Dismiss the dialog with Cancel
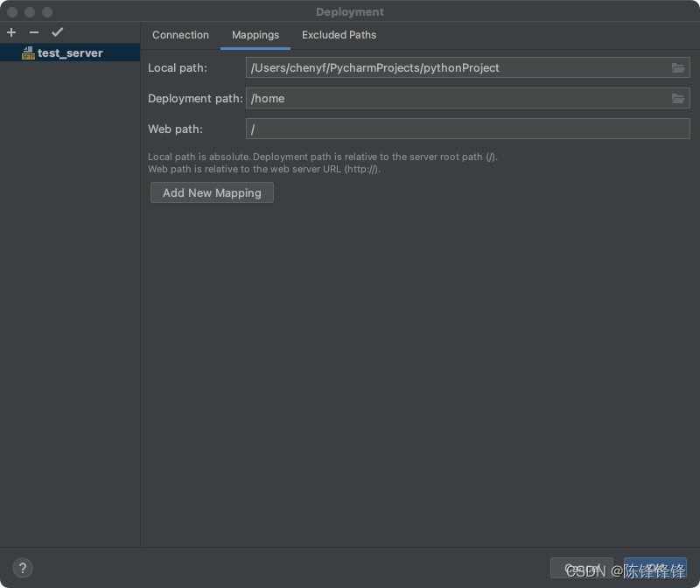The width and height of the screenshot is (700, 588). point(582,567)
